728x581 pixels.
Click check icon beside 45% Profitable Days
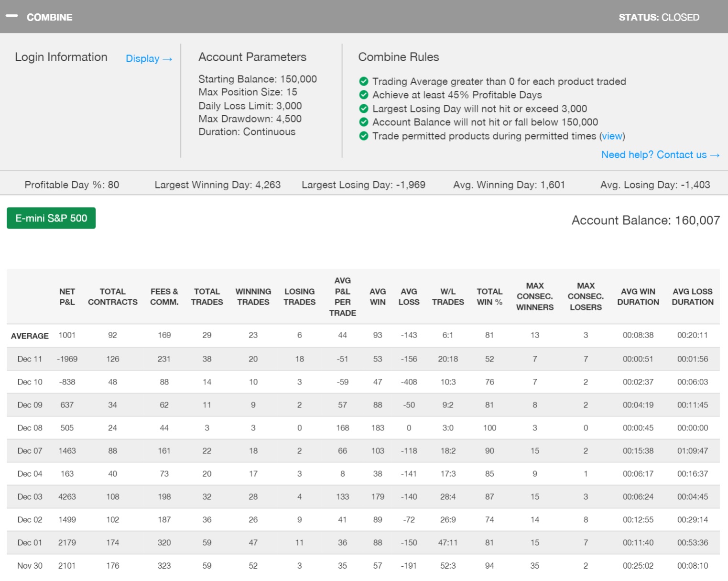point(364,95)
